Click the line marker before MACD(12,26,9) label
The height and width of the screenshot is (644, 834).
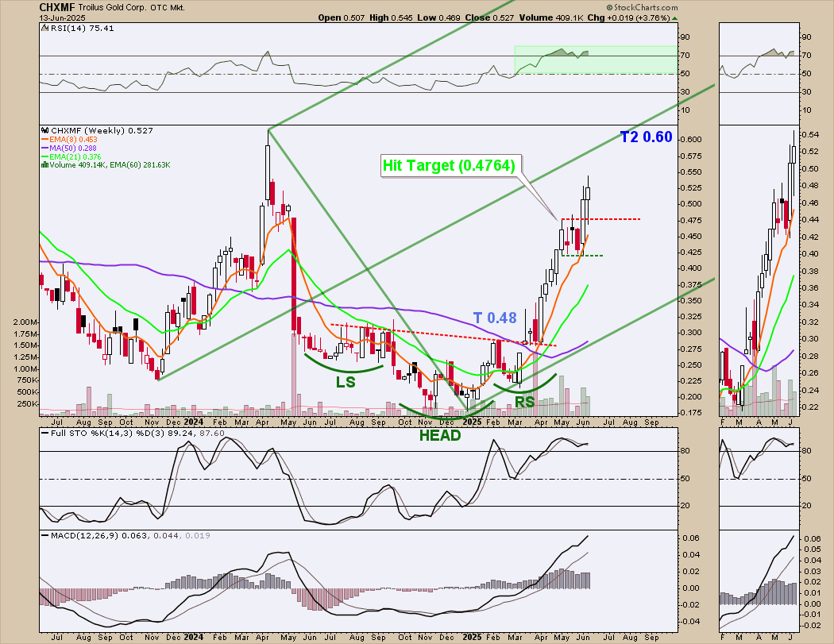pyautogui.click(x=45, y=535)
